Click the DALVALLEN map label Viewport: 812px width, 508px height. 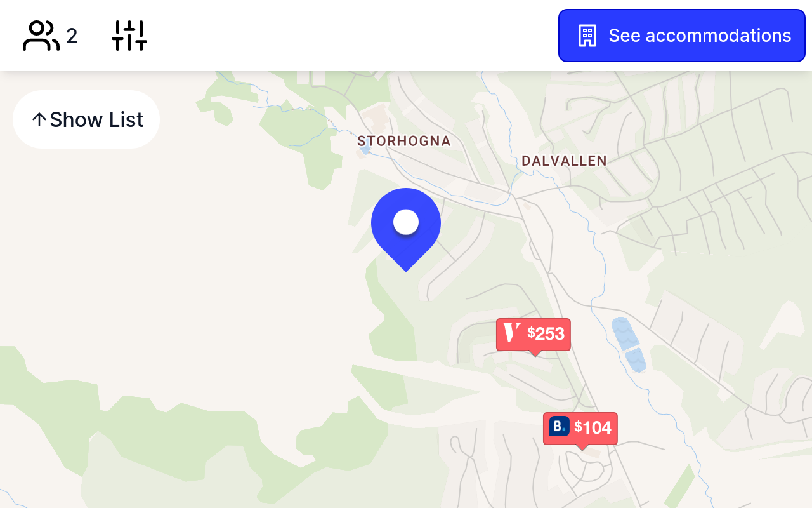click(565, 161)
